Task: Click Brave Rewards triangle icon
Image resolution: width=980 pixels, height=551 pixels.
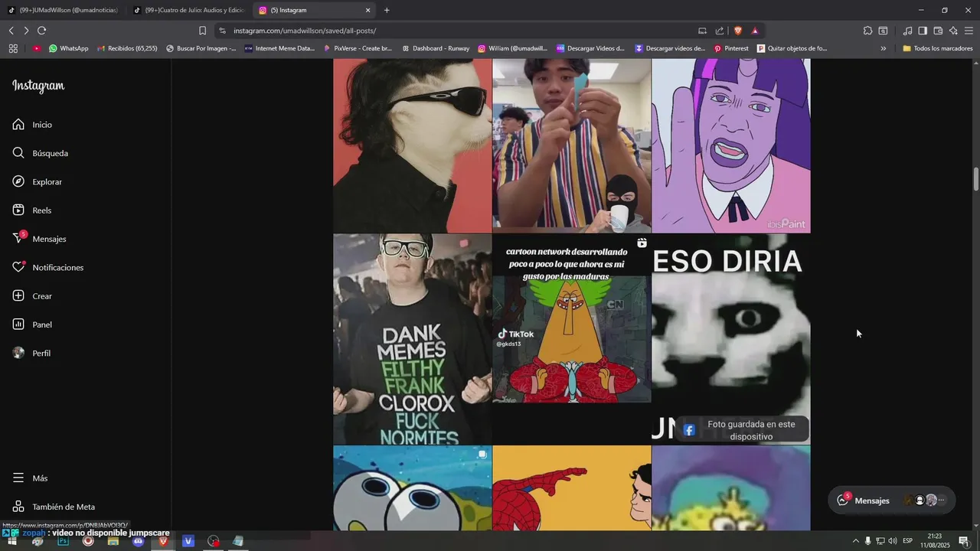Action: (x=755, y=31)
